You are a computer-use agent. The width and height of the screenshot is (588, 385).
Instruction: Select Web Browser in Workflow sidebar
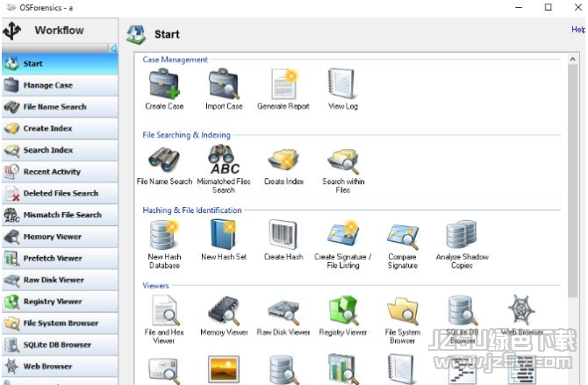click(60, 367)
